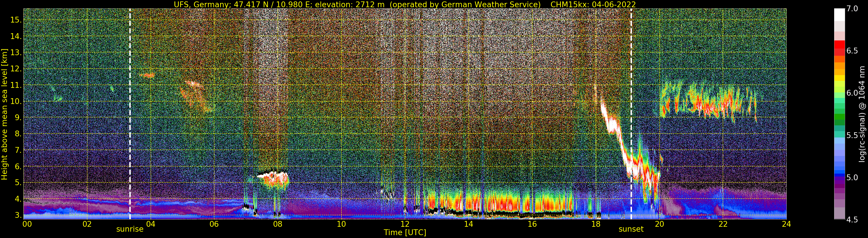The image size is (868, 238).
Task: Click the height tick label '14.'
Action: 16,36
